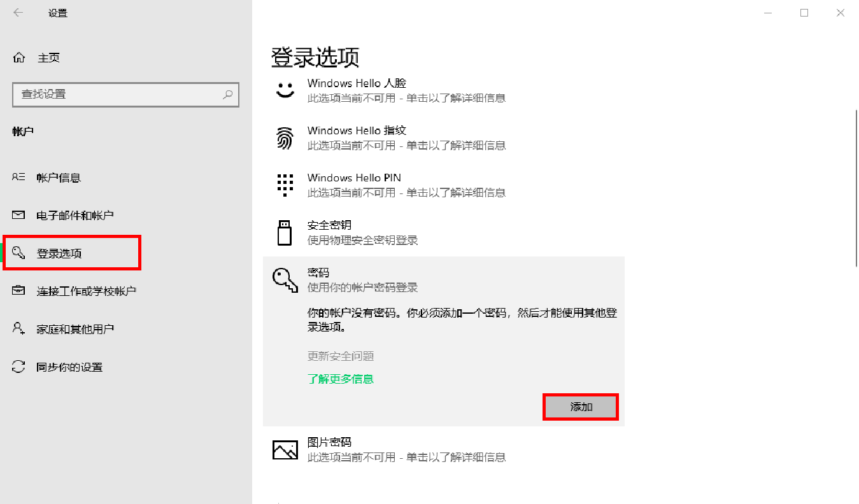The image size is (859, 504).
Task: Expand the 图片密码 sign-in option
Action: [382, 449]
